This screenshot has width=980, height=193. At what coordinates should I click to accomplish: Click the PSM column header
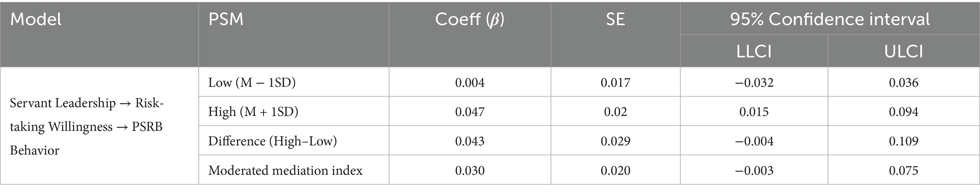point(226,20)
